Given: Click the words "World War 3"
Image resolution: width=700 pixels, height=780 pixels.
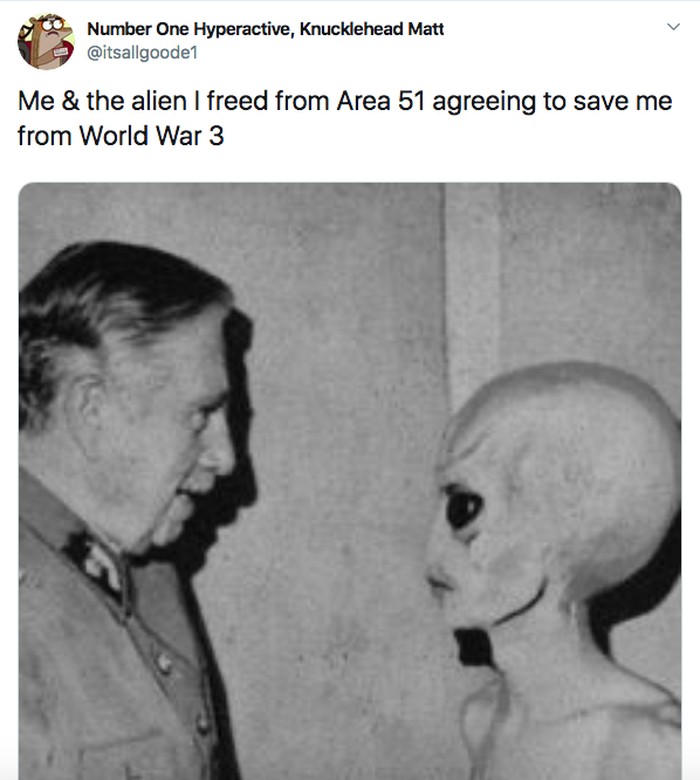Looking at the screenshot, I should pyautogui.click(x=151, y=136).
